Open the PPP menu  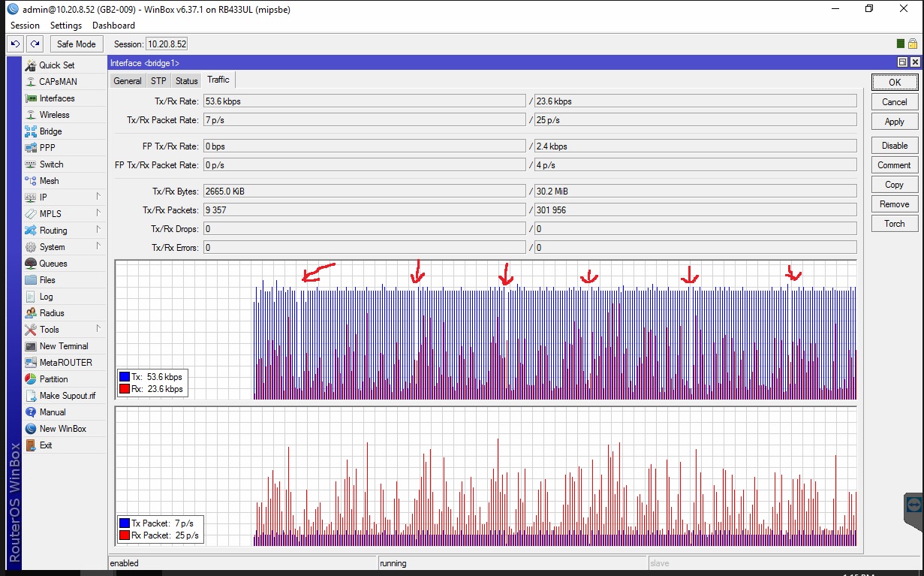click(47, 148)
